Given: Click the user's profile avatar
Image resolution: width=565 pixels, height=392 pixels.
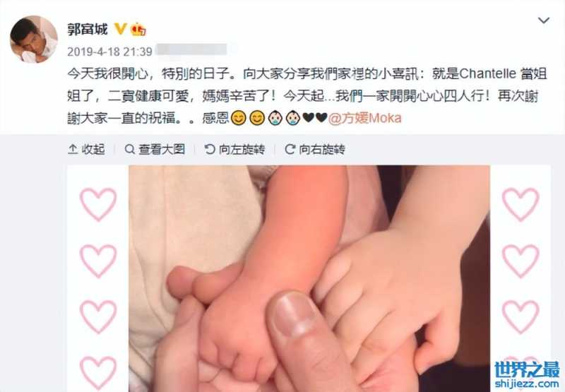Looking at the screenshot, I should tap(34, 40).
